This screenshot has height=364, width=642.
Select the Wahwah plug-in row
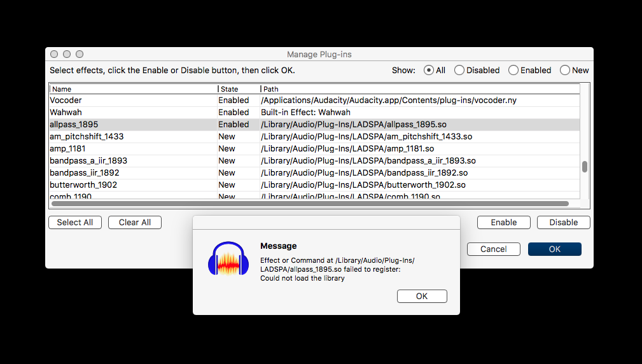click(x=314, y=112)
